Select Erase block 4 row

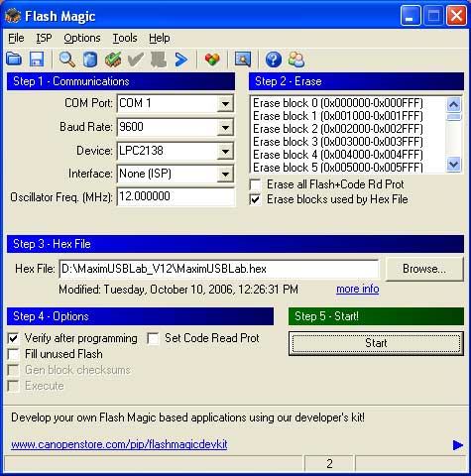(338, 155)
